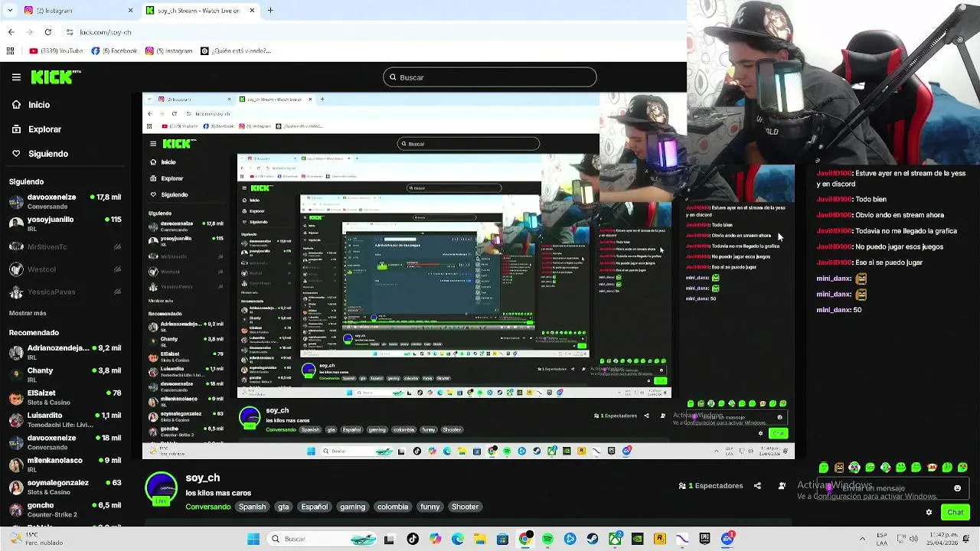View the 1 Espectadores viewer count
The image size is (980, 551).
point(711,486)
